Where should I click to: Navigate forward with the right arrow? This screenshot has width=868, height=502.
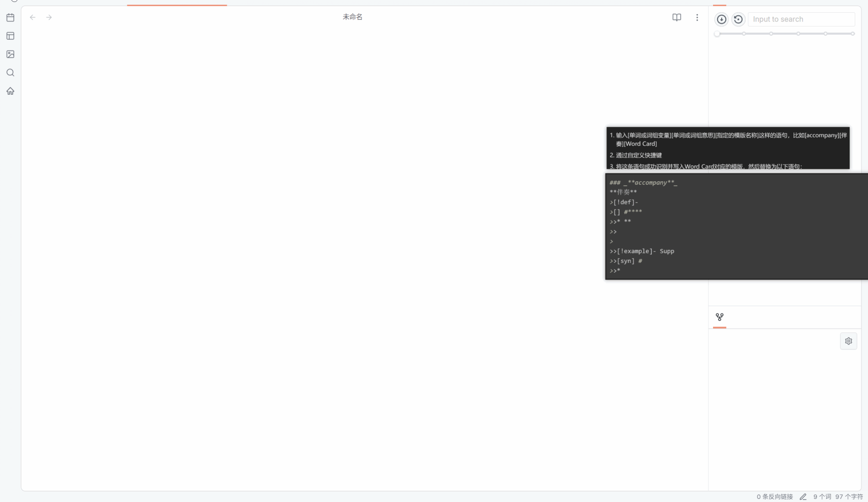49,17
